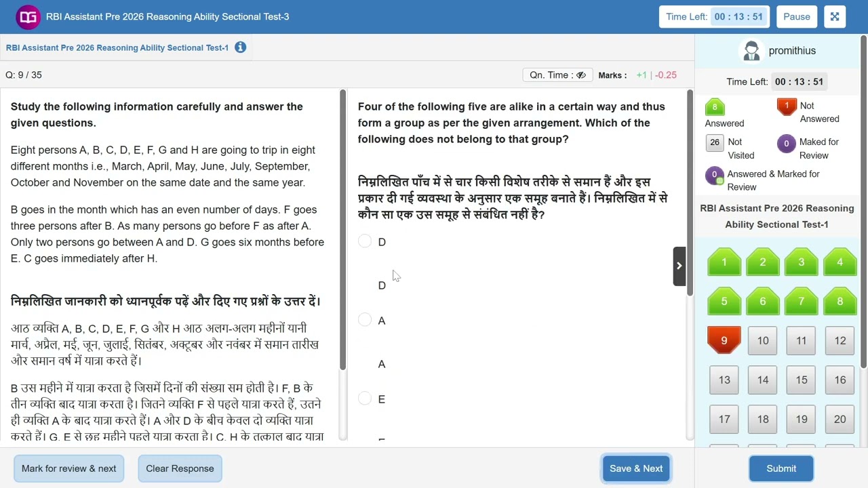
Task: Jump to question 11
Action: (802, 341)
